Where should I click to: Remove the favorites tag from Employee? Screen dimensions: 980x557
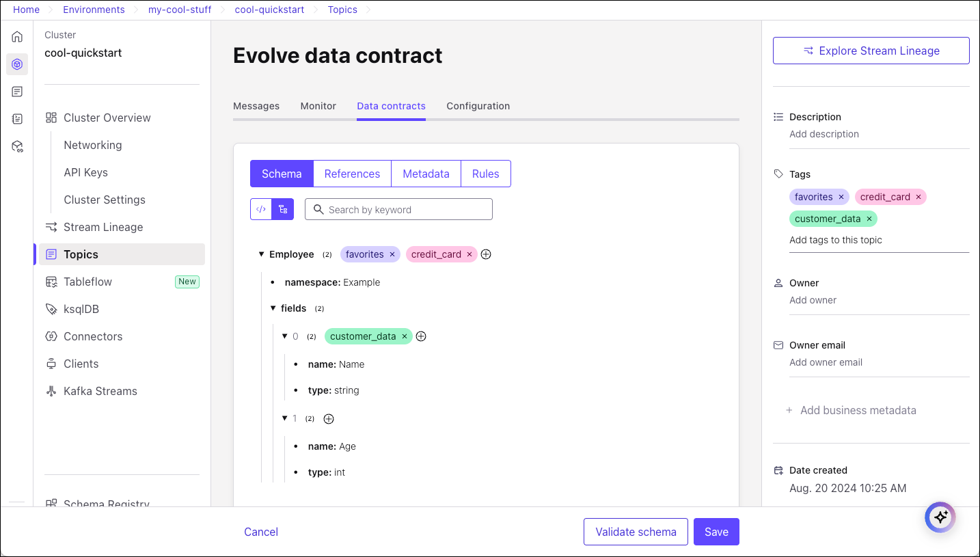click(392, 254)
